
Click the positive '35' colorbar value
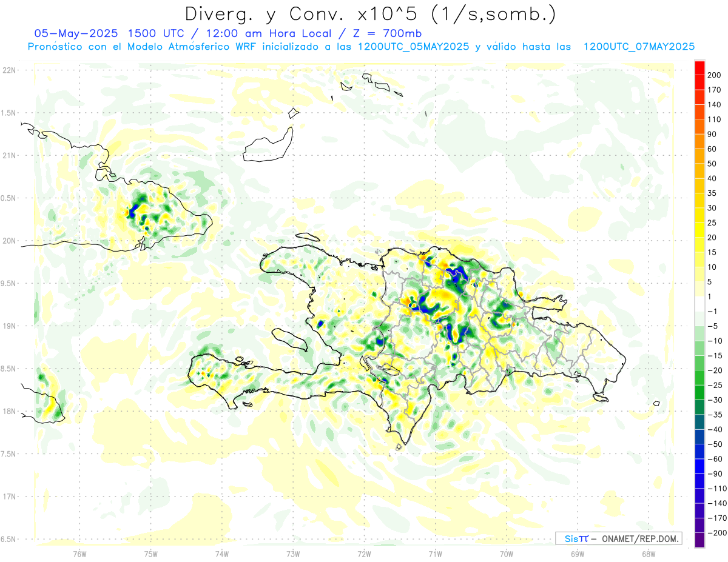(x=712, y=193)
